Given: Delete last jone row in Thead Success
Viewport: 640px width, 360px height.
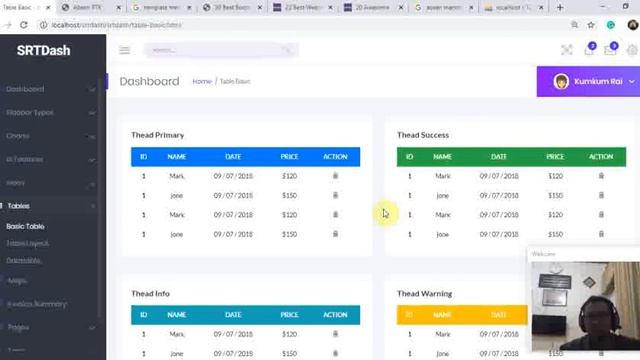Looking at the screenshot, I should (601, 234).
